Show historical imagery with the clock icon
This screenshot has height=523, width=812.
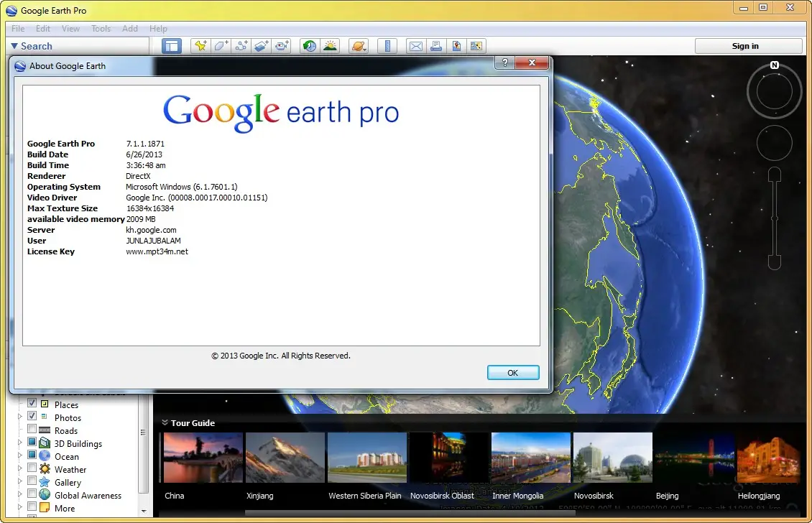pos(310,46)
